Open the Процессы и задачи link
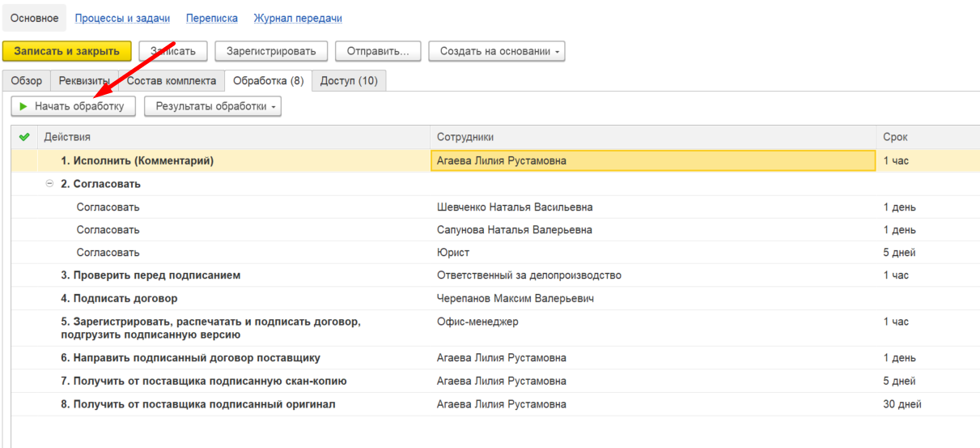 coord(122,18)
